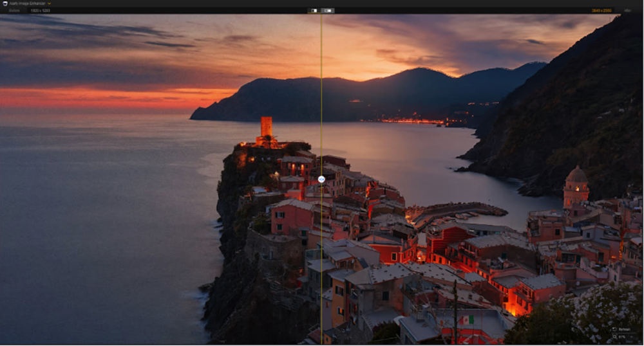The height and width of the screenshot is (346, 644).
Task: Select the After label at top right
Action: 627,11
